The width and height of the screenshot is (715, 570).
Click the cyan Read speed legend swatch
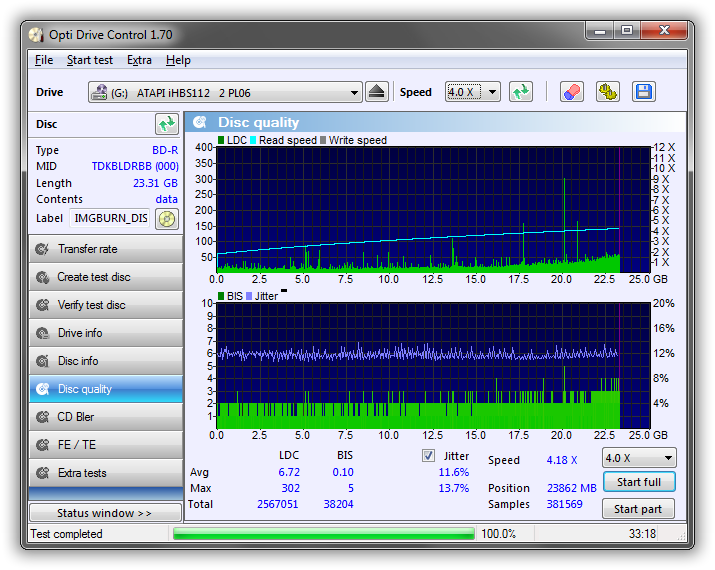click(x=253, y=140)
